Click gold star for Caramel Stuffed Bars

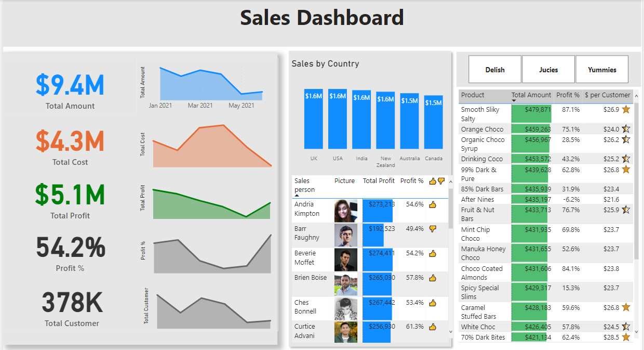point(626,308)
